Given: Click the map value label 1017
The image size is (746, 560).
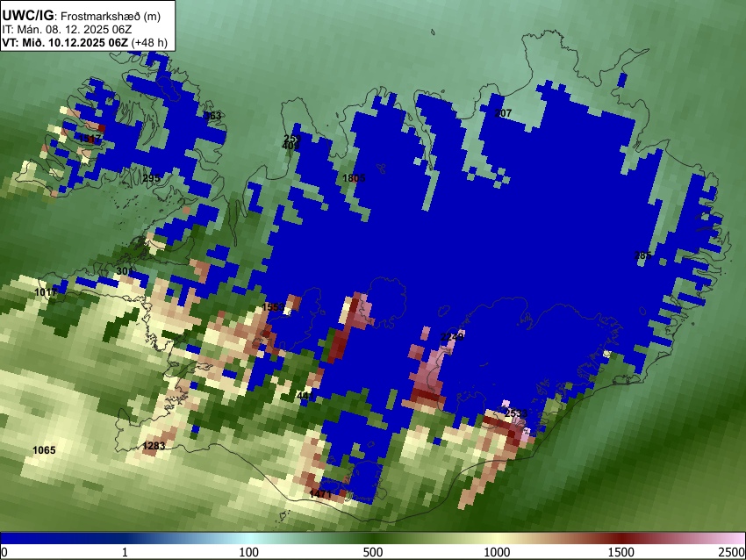Looking at the screenshot, I should pyautogui.click(x=46, y=292).
